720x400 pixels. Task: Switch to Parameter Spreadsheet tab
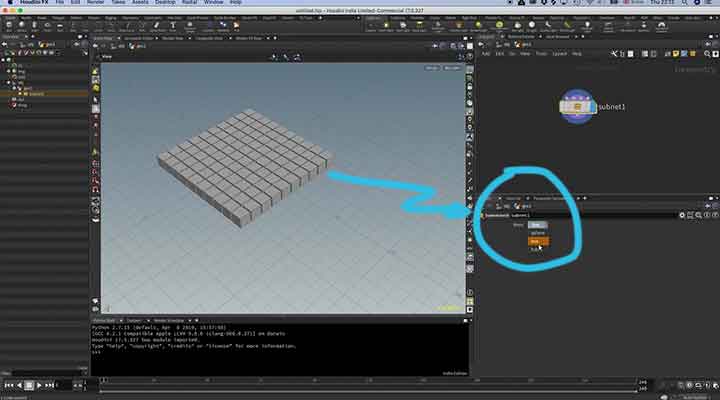[x=551, y=198]
